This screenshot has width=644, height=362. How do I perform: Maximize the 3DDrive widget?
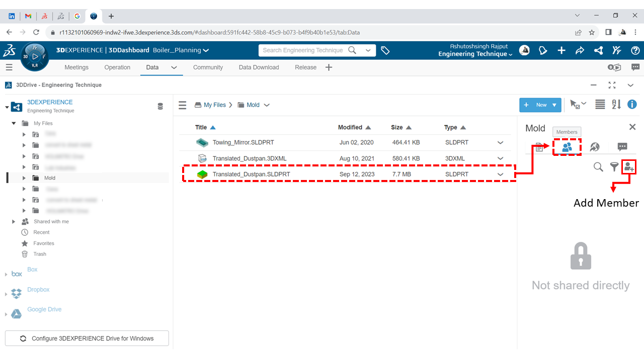pos(612,85)
